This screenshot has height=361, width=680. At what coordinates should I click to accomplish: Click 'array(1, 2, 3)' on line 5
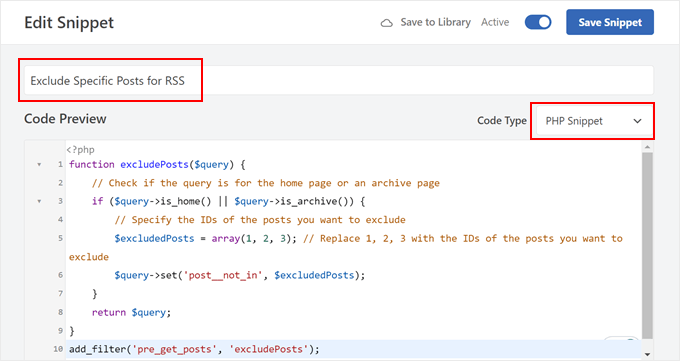click(251, 239)
